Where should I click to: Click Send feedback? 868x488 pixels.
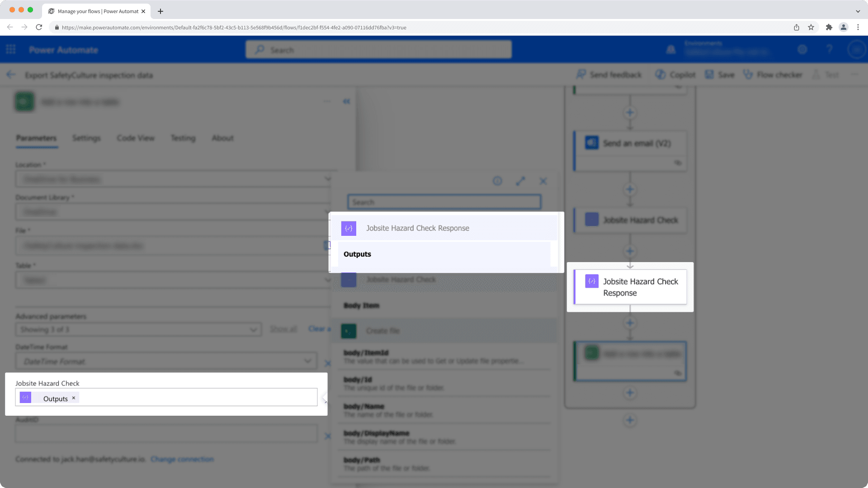(x=609, y=75)
